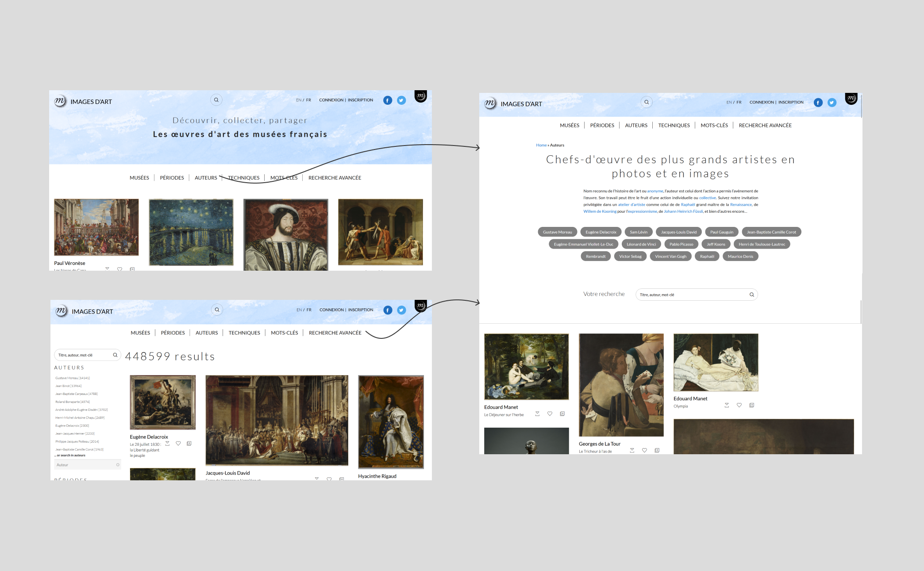924x571 pixels.
Task: Select the Rembrandt artist tag
Action: [x=596, y=256]
